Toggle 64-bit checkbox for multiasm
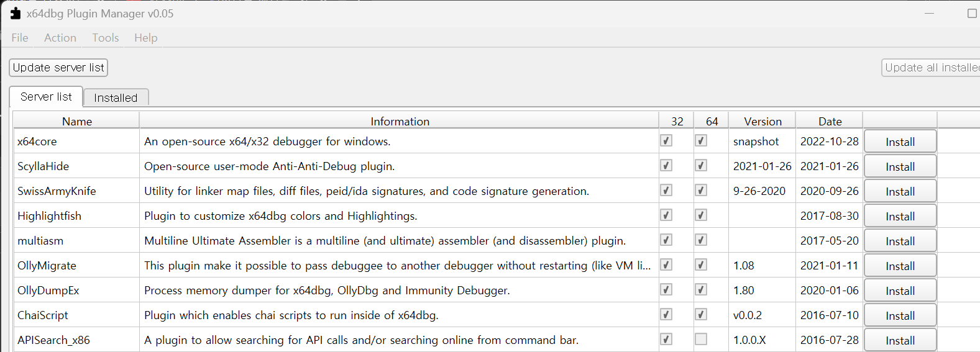 (701, 240)
